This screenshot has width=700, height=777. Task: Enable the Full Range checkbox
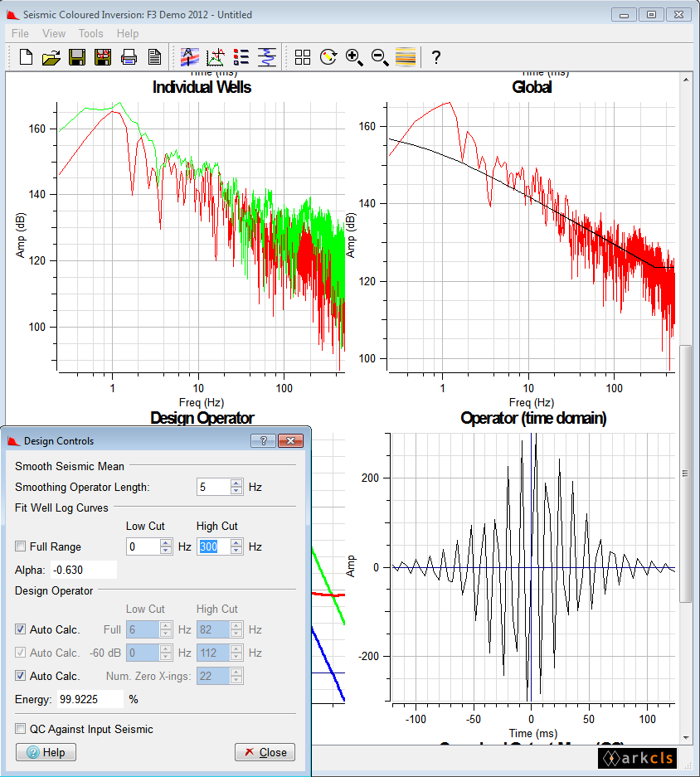pos(21,546)
